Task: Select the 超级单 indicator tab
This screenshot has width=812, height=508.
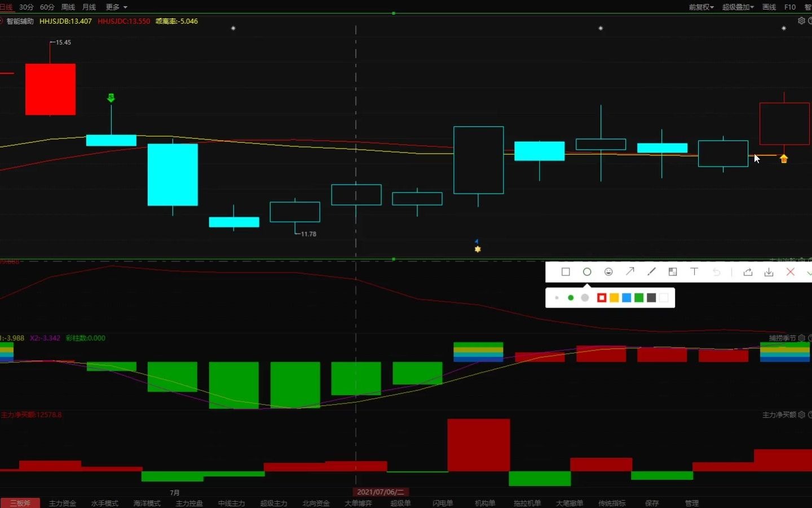Action: pyautogui.click(x=401, y=503)
